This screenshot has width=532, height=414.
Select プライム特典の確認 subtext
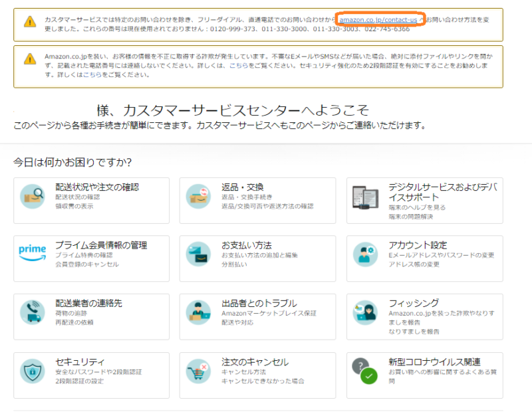point(84,255)
